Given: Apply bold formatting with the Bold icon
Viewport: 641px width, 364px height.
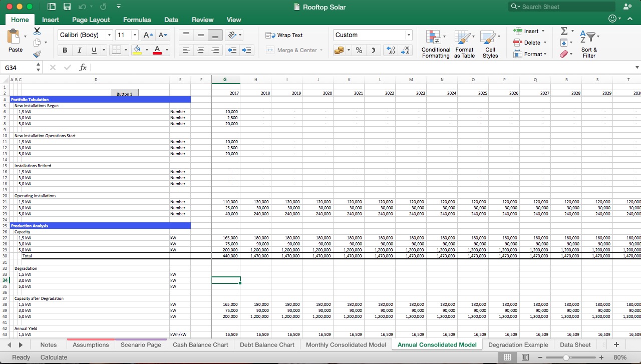Looking at the screenshot, I should (65, 50).
